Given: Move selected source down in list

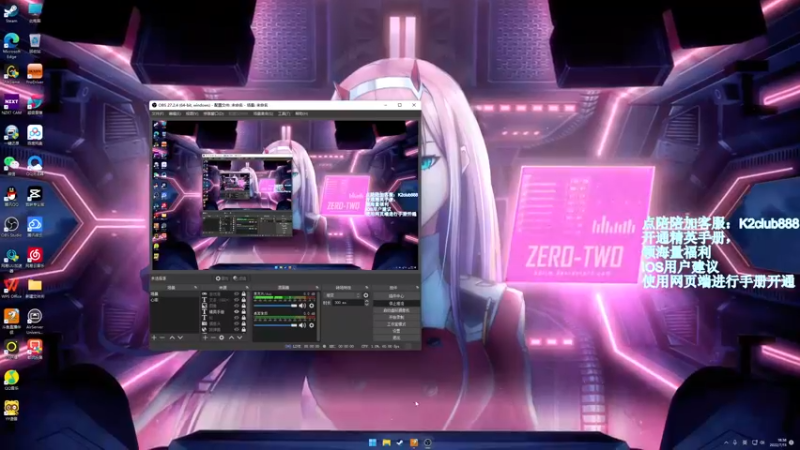Looking at the screenshot, I should (x=239, y=337).
